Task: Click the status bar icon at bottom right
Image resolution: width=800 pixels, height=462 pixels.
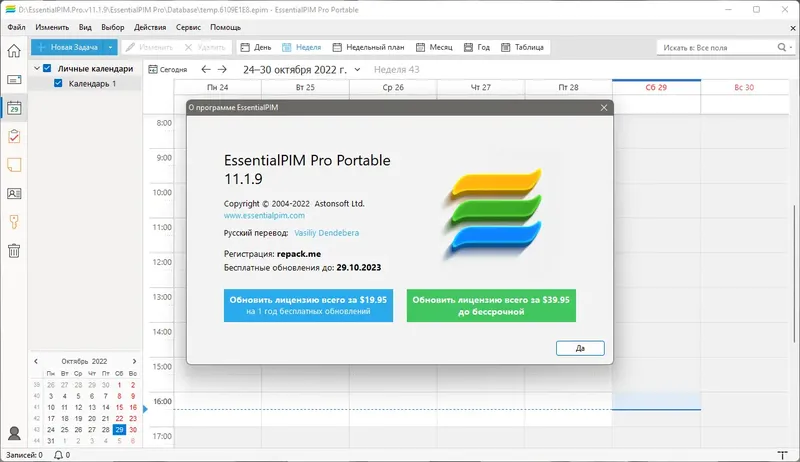Action: pos(782,455)
